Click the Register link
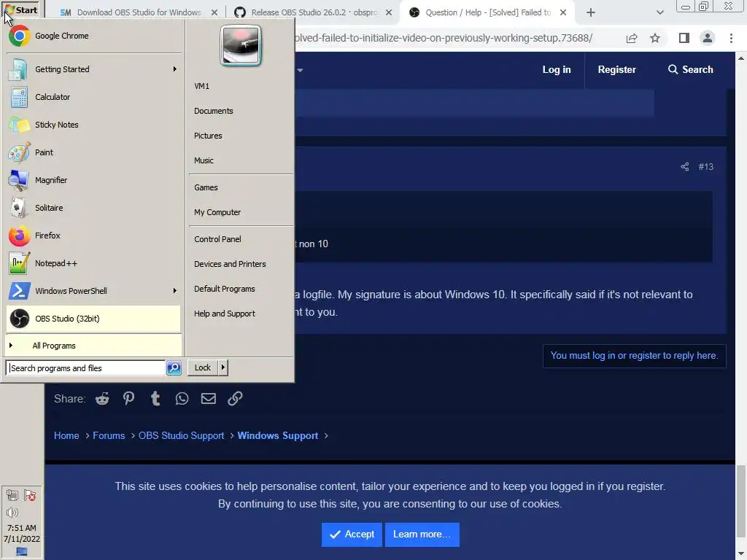This screenshot has width=747, height=560. (617, 69)
